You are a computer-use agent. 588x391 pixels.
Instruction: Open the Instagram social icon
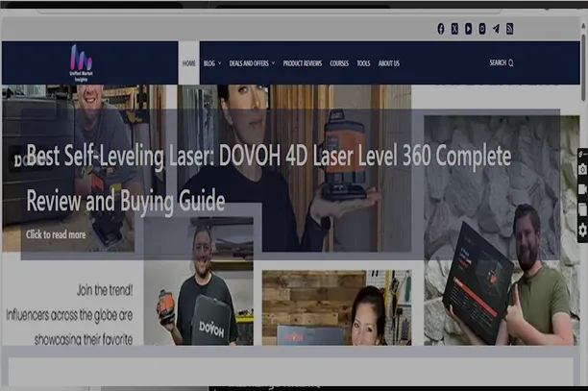(482, 29)
